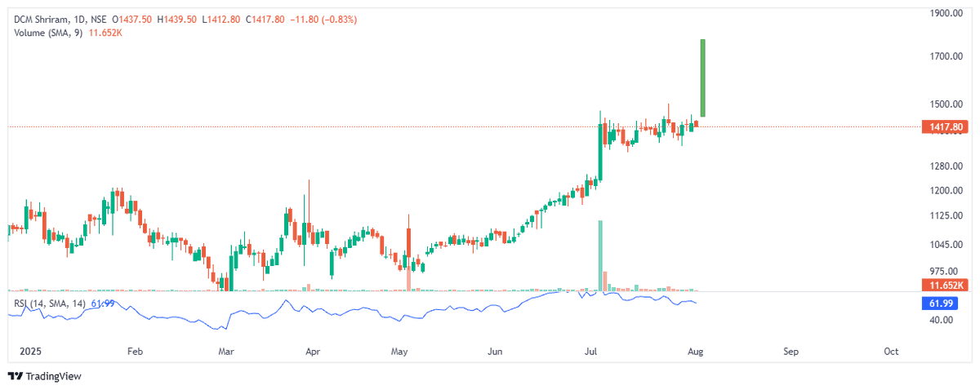Image resolution: width=980 pixels, height=390 pixels.
Task: Click the large July volume spike bar
Action: pyautogui.click(x=600, y=255)
